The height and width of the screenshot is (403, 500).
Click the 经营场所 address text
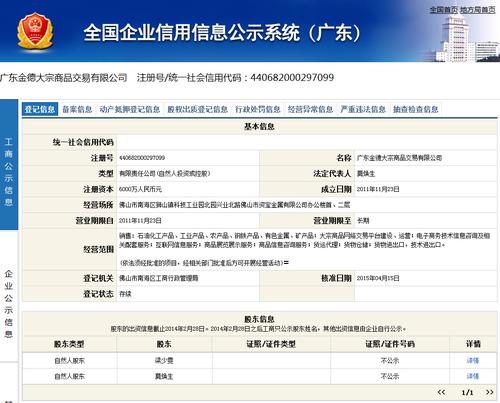pyautogui.click(x=234, y=205)
